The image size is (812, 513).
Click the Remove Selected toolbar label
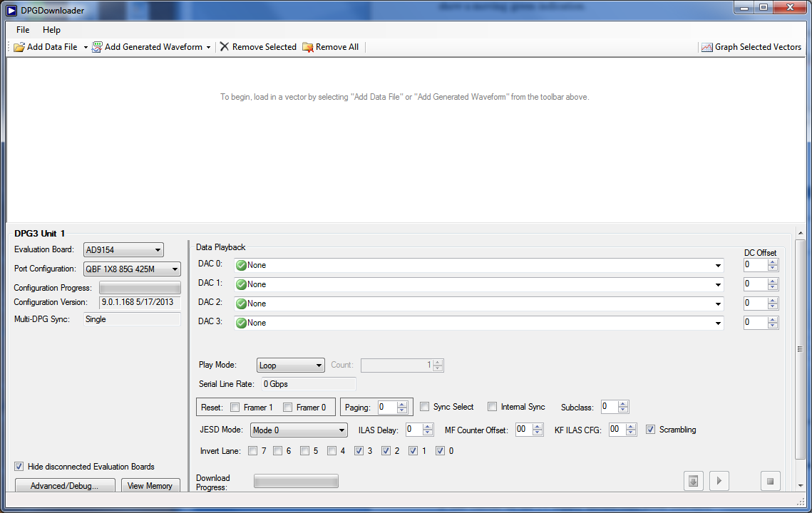tap(264, 47)
